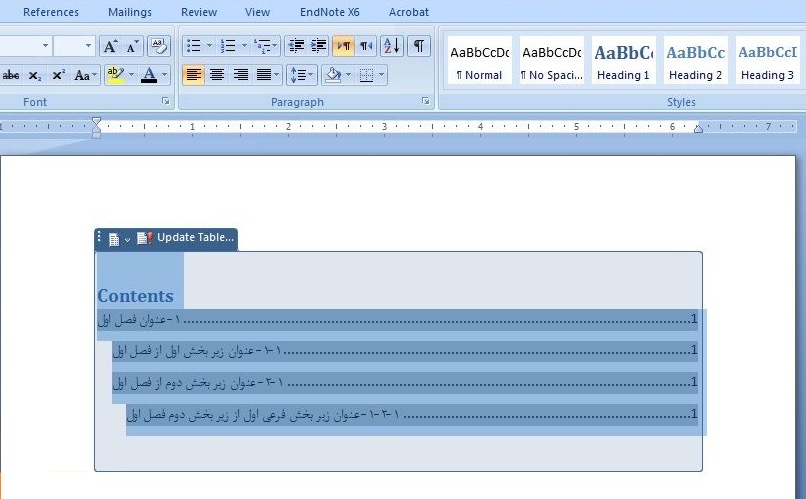Open the Change Case dropdown
Screen dimensions: 806x499
pos(86,75)
